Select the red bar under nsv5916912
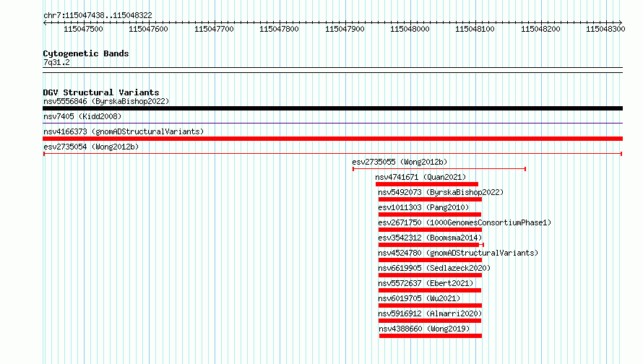 (430, 321)
